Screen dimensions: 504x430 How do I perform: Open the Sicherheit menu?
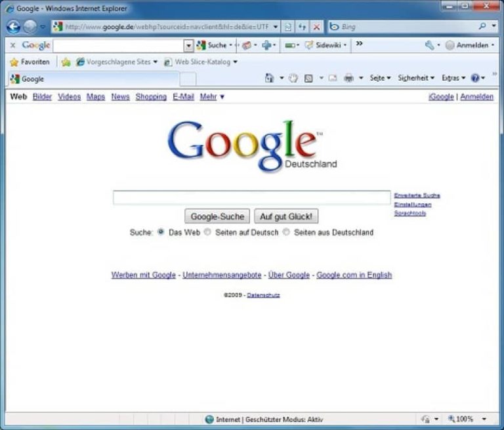(416, 78)
